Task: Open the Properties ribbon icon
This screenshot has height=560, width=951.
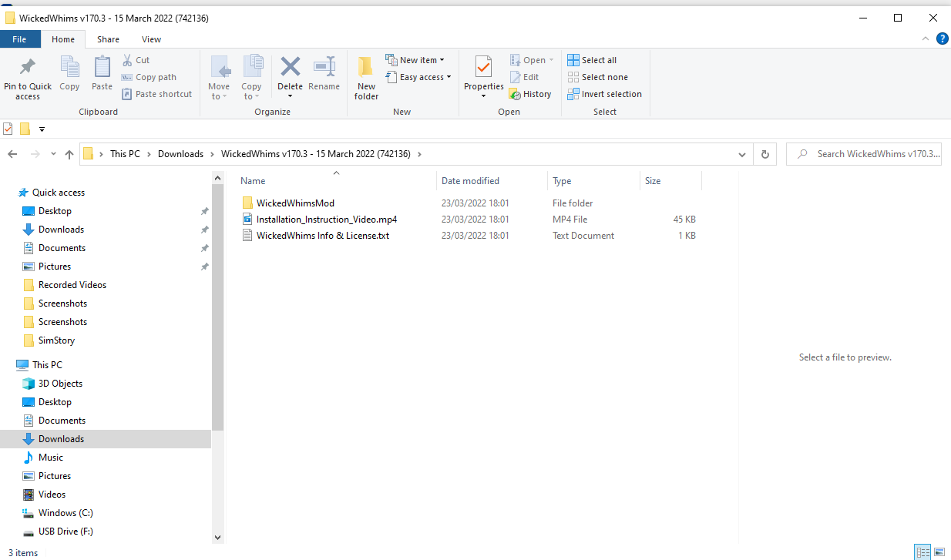Action: [x=483, y=68]
